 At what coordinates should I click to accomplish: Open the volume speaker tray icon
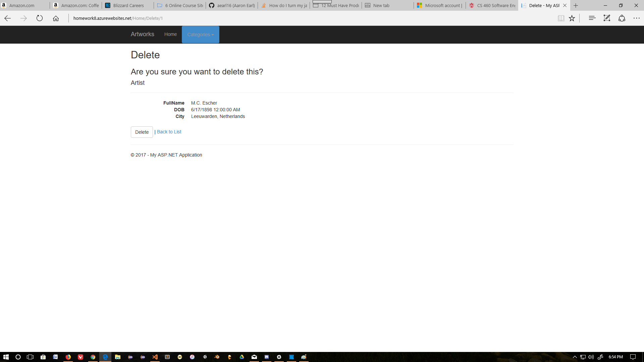(591, 357)
